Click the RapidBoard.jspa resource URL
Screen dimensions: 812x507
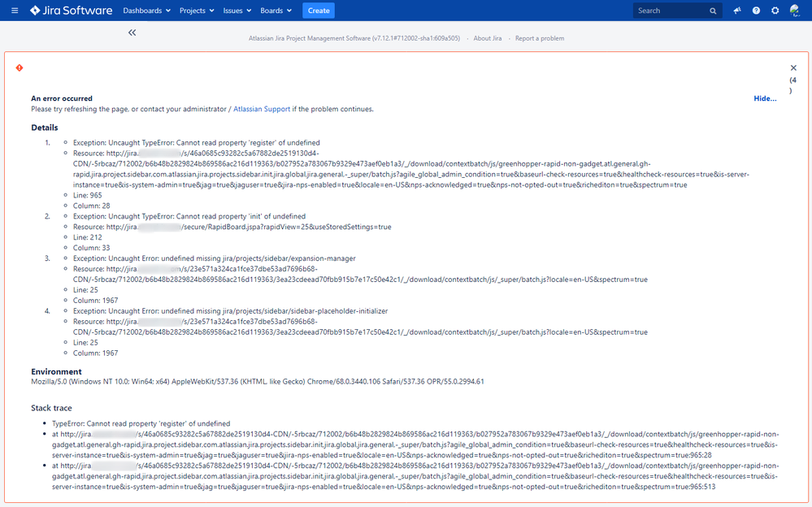(232, 227)
